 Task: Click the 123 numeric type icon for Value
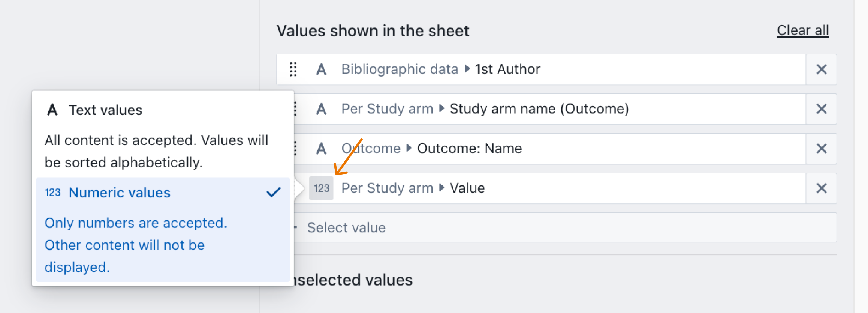321,188
